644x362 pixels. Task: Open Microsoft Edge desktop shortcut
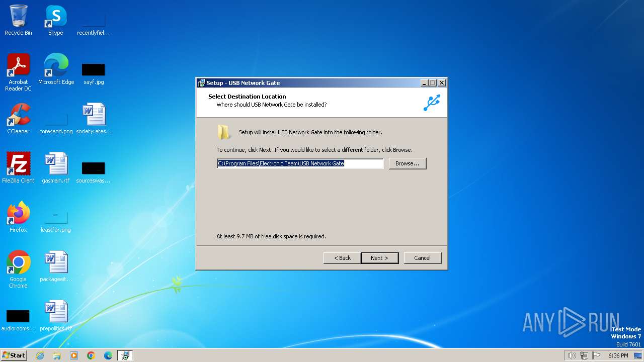click(56, 69)
